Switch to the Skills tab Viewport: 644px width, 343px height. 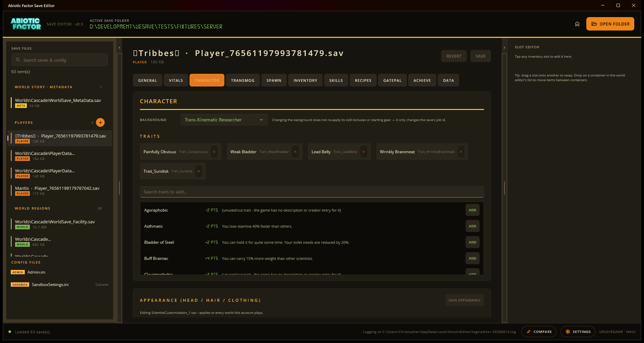click(x=336, y=80)
